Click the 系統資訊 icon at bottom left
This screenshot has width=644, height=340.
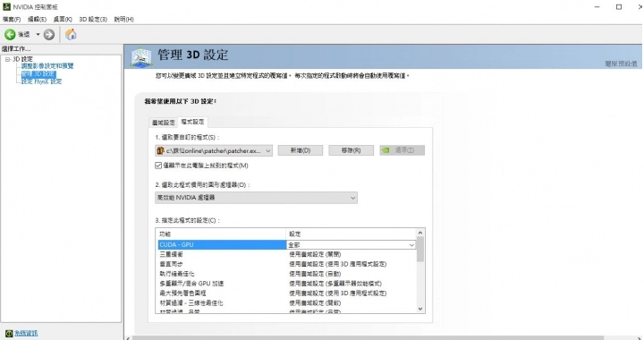pyautogui.click(x=9, y=333)
